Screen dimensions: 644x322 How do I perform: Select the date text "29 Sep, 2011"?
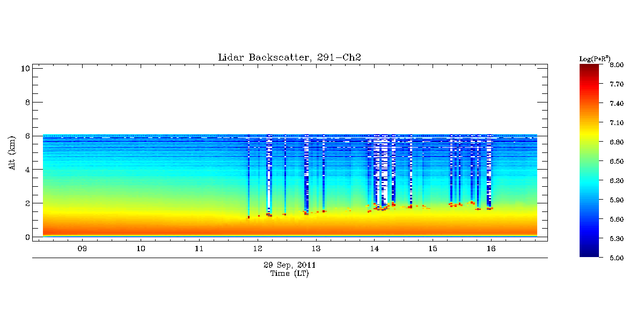click(x=289, y=265)
